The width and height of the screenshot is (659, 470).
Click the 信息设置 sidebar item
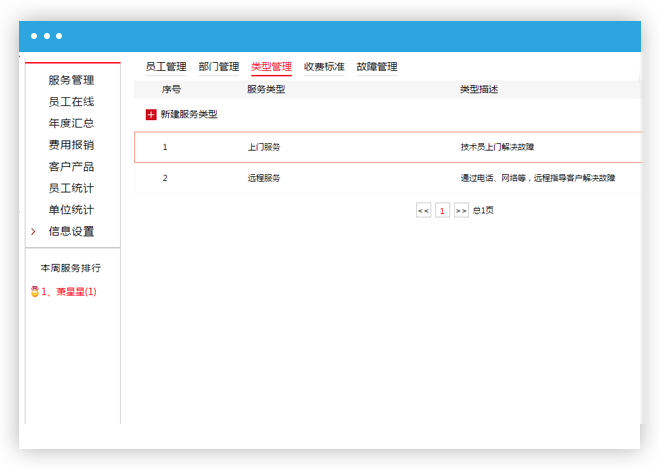click(71, 231)
